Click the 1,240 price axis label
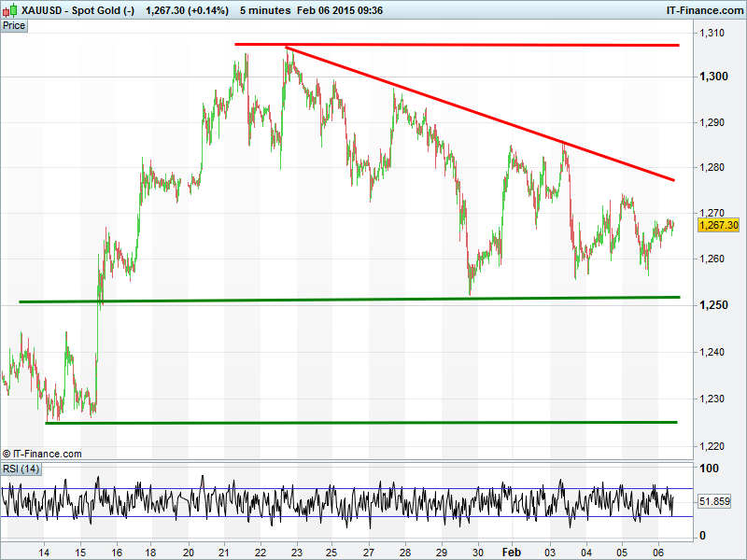The image size is (747, 560). click(x=712, y=352)
